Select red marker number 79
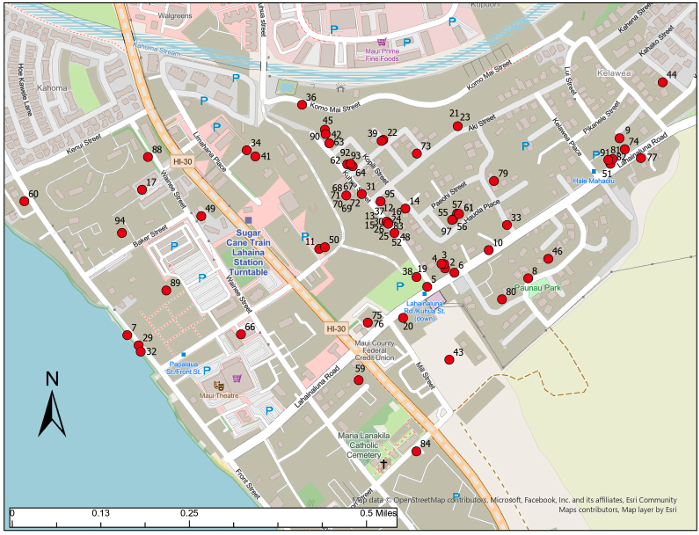The height and width of the screenshot is (535, 699). 493,181
